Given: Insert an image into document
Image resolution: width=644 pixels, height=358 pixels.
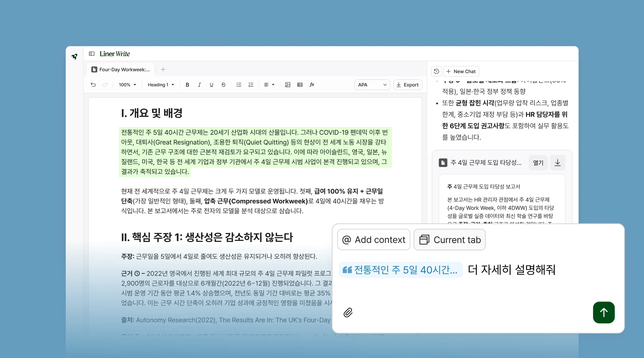Looking at the screenshot, I should click(287, 85).
